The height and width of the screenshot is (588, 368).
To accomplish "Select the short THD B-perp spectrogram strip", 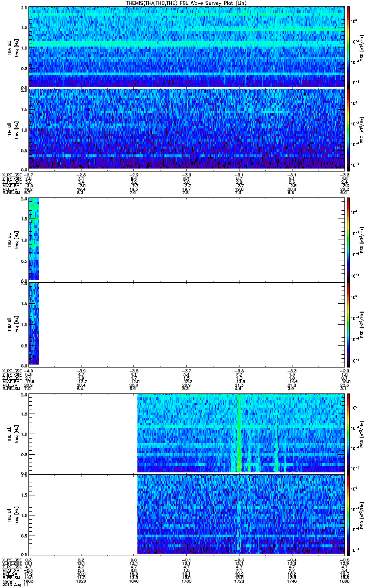I will (34, 239).
